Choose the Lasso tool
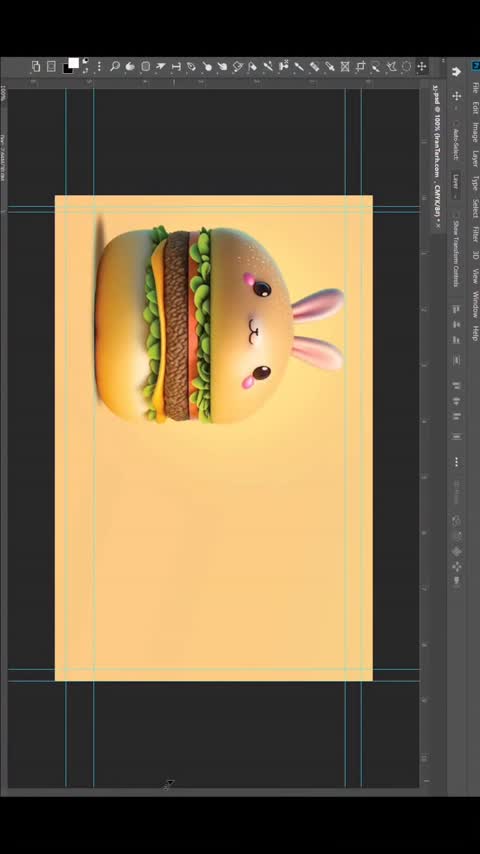 point(391,67)
